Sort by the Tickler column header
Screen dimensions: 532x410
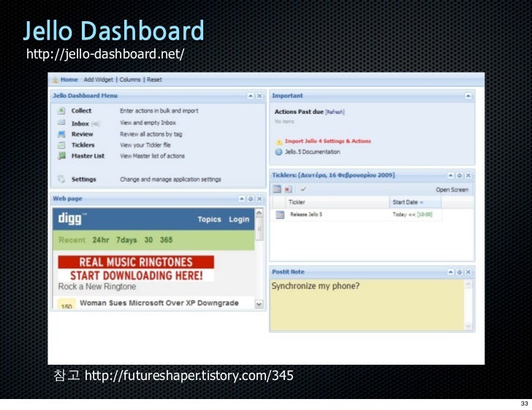[x=338, y=202]
